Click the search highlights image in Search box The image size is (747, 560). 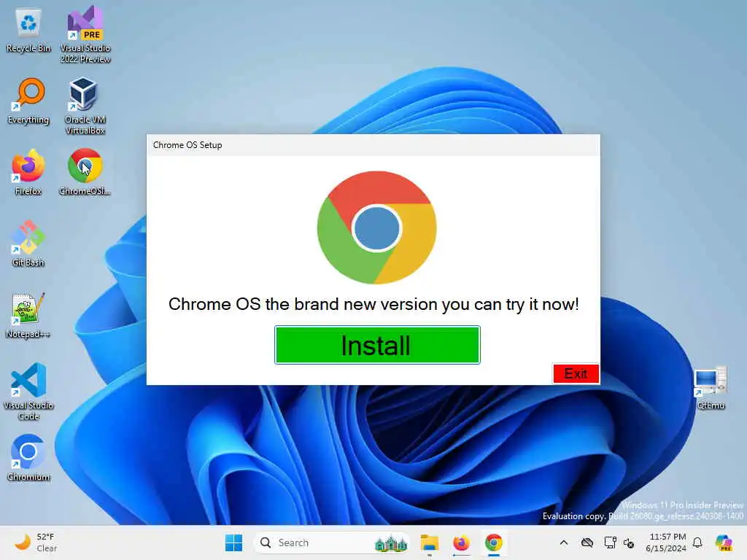(391, 542)
